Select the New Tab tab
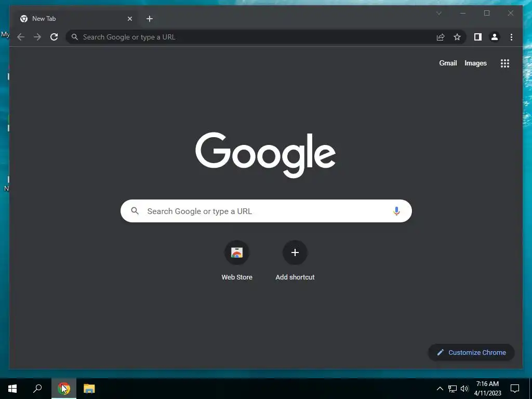Viewport: 532px width, 399px height. pyautogui.click(x=75, y=19)
